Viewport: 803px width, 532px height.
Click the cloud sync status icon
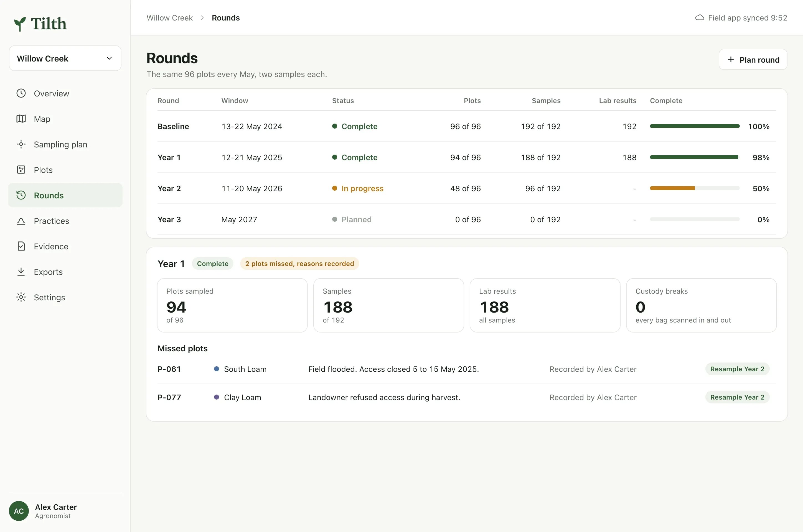click(x=700, y=18)
